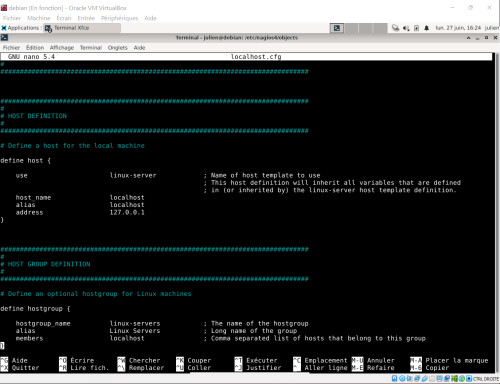Click the nano Quitter shortcut label

[25, 368]
